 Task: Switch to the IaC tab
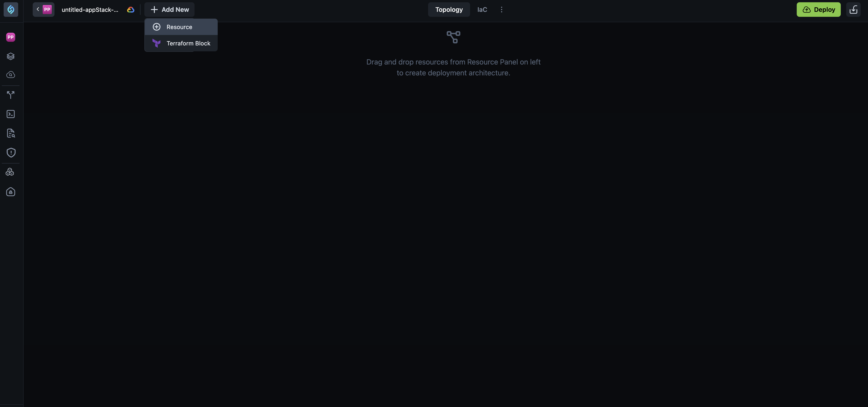pos(482,10)
